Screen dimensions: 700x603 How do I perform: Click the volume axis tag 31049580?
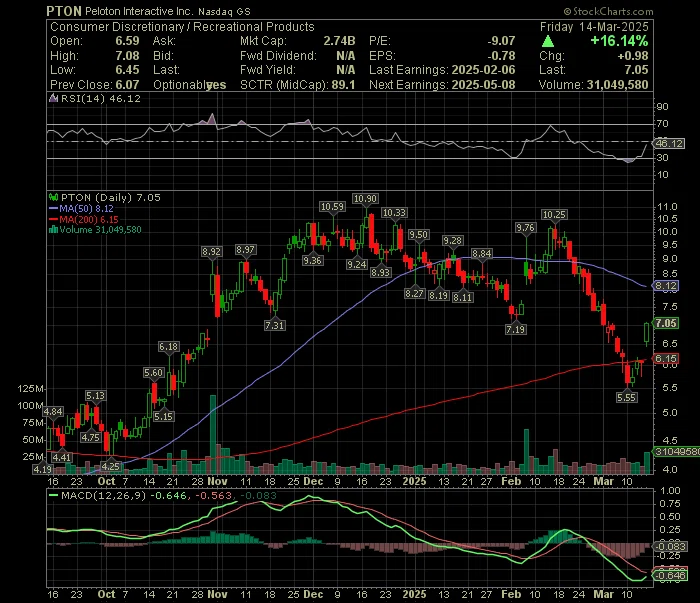[x=676, y=452]
